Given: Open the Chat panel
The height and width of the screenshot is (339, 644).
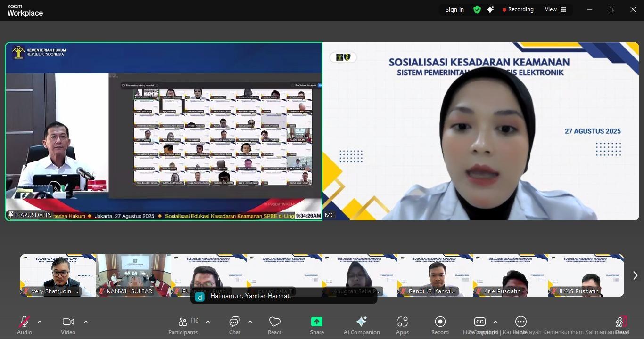Looking at the screenshot, I should click(234, 325).
